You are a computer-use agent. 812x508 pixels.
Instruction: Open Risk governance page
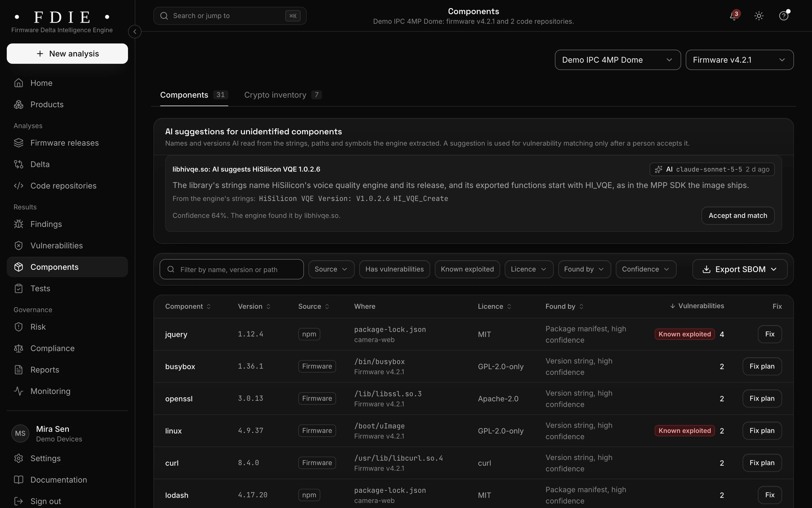(67, 327)
